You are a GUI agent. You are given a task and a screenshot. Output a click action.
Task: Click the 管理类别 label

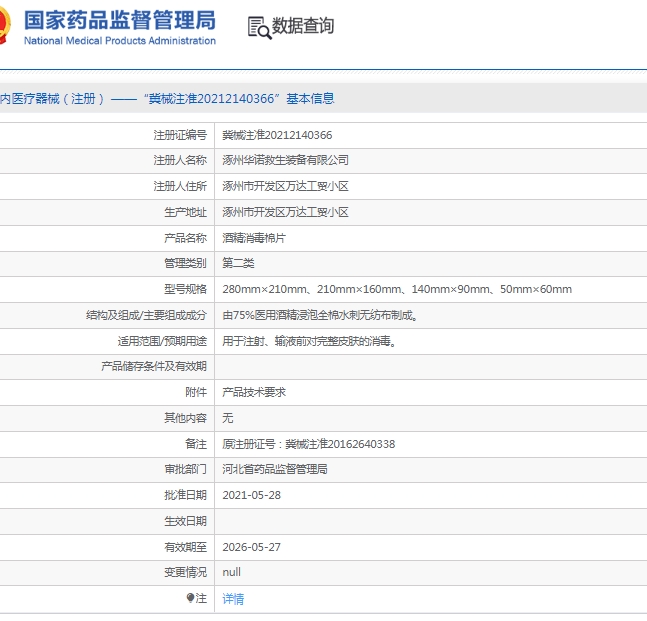(185, 263)
